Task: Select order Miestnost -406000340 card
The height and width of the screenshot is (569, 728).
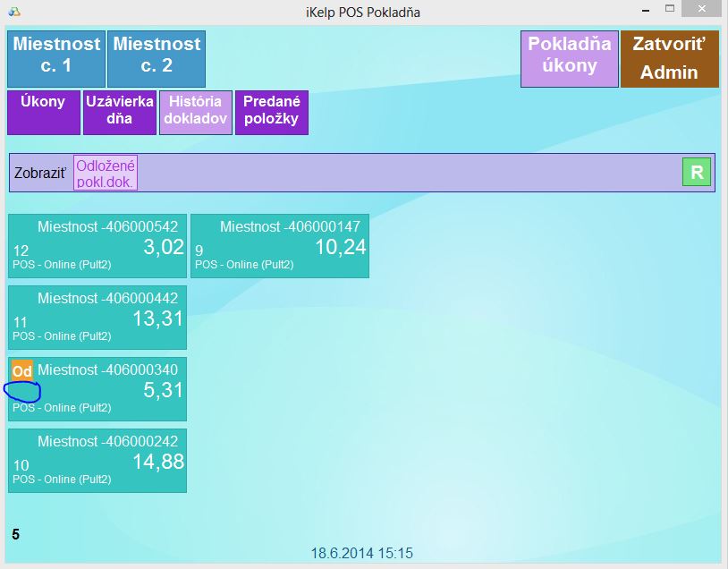Action: (x=97, y=389)
